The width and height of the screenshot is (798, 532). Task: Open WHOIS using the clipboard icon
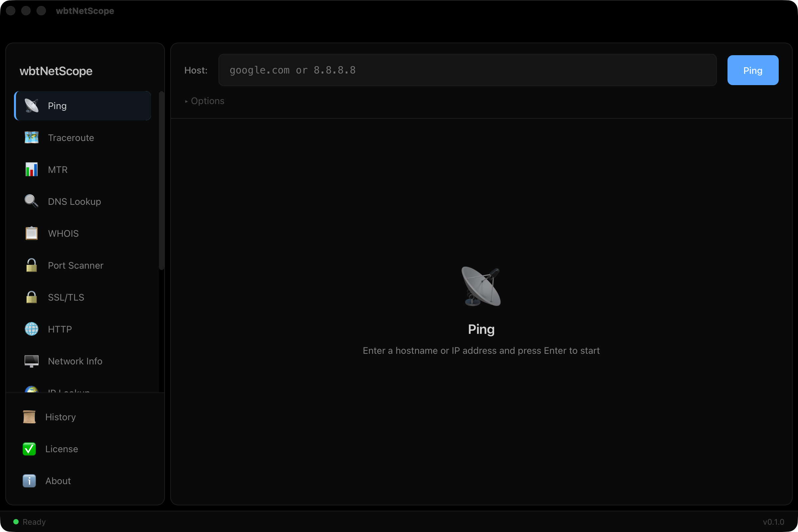[32, 233]
